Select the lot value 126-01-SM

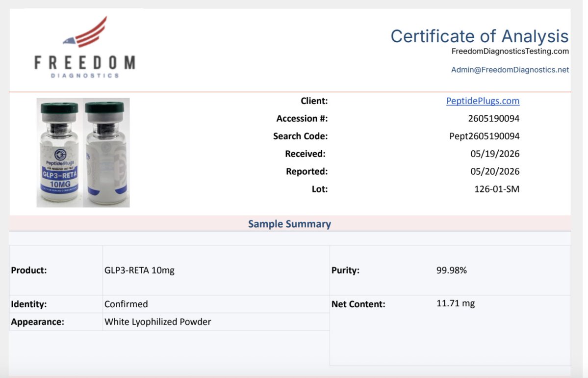click(x=496, y=189)
